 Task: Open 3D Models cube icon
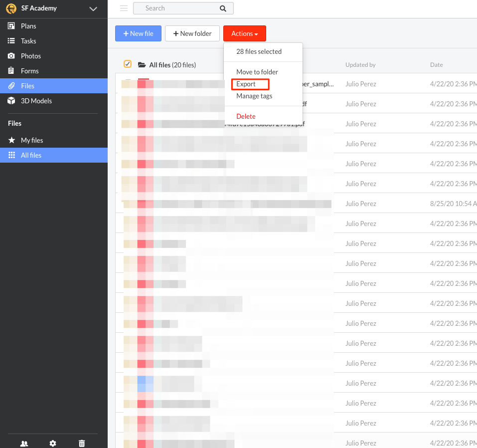pos(11,101)
